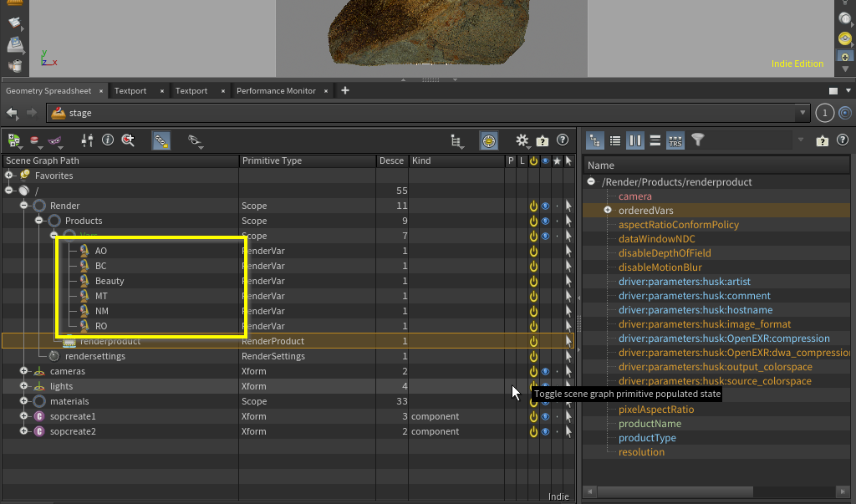
Task: Click the question mark help icon in scene graph tree
Action: tap(563, 140)
